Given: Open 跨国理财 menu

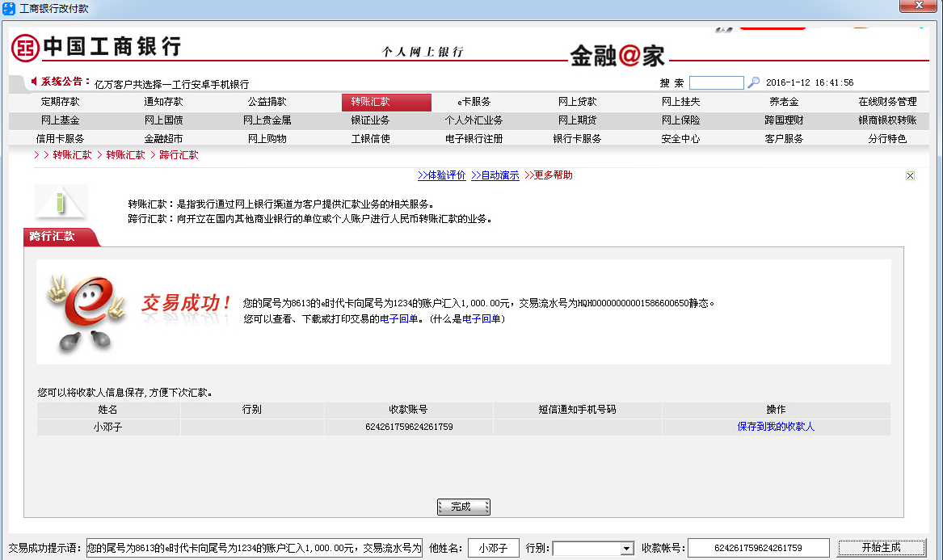Looking at the screenshot, I should tap(785, 120).
